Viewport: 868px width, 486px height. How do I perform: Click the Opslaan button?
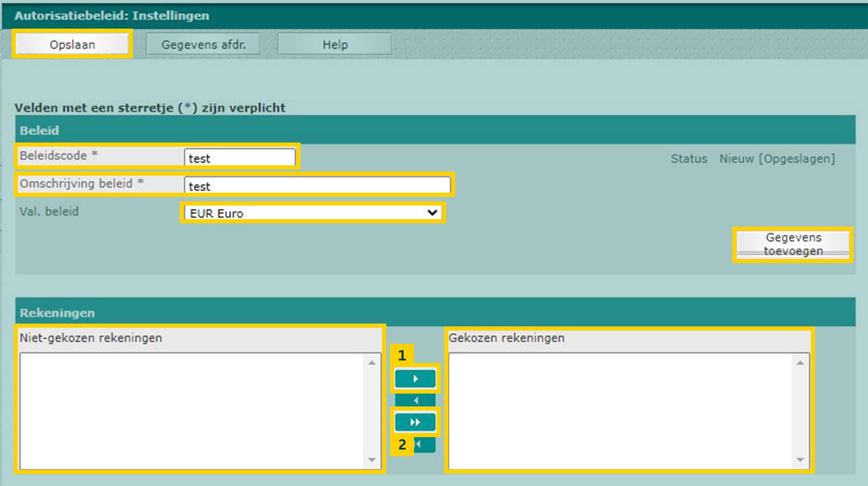click(72, 44)
